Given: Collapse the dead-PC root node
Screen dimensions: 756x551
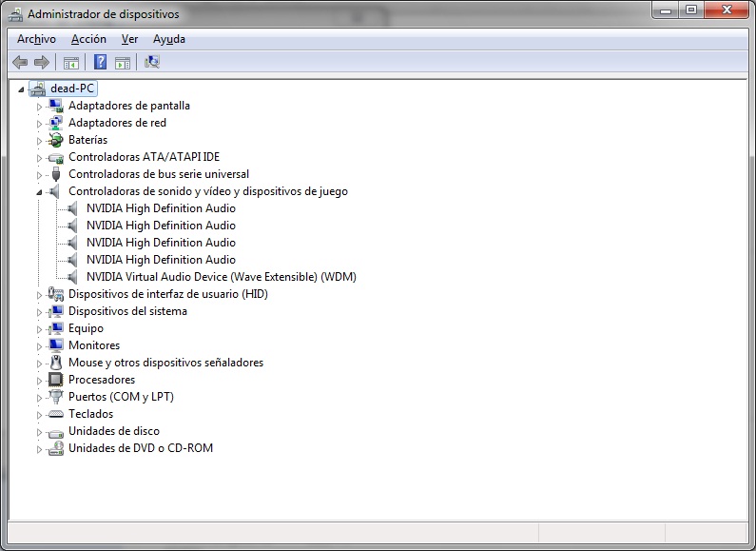Looking at the screenshot, I should 21,89.
